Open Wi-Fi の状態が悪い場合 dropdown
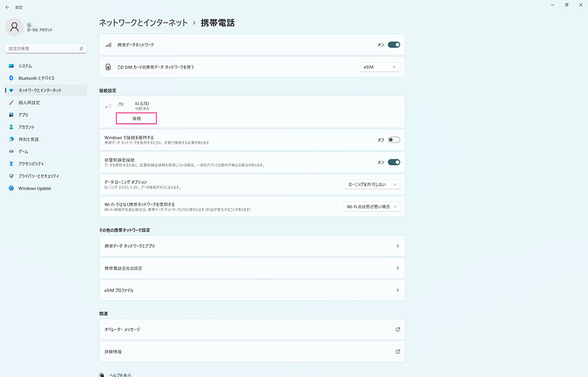588x377 pixels. 372,207
